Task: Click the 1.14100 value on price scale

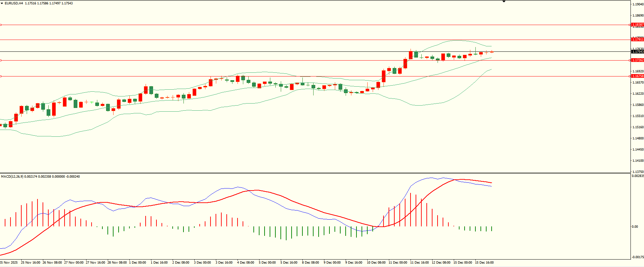Action: coord(638,161)
